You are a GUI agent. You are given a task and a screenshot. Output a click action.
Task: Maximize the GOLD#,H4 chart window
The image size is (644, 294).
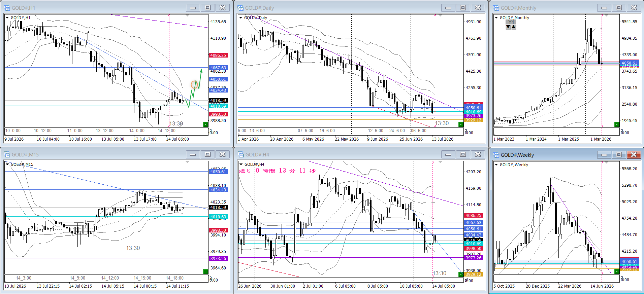pos(463,154)
